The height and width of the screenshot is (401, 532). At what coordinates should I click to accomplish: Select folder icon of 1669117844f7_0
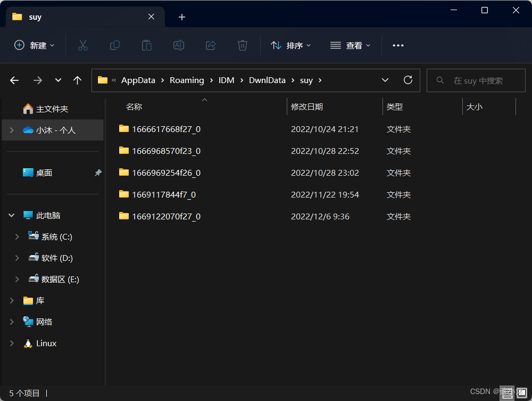click(x=124, y=194)
